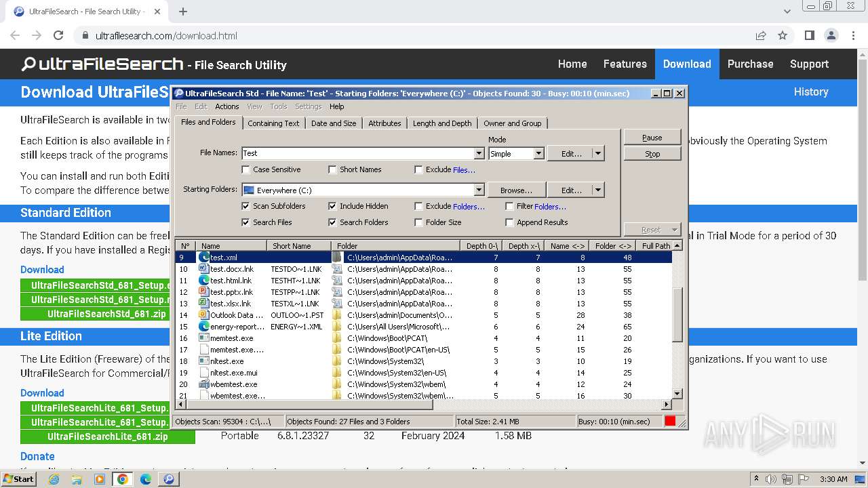This screenshot has width=868, height=488.
Task: Open the Attributes tab
Action: (x=384, y=123)
